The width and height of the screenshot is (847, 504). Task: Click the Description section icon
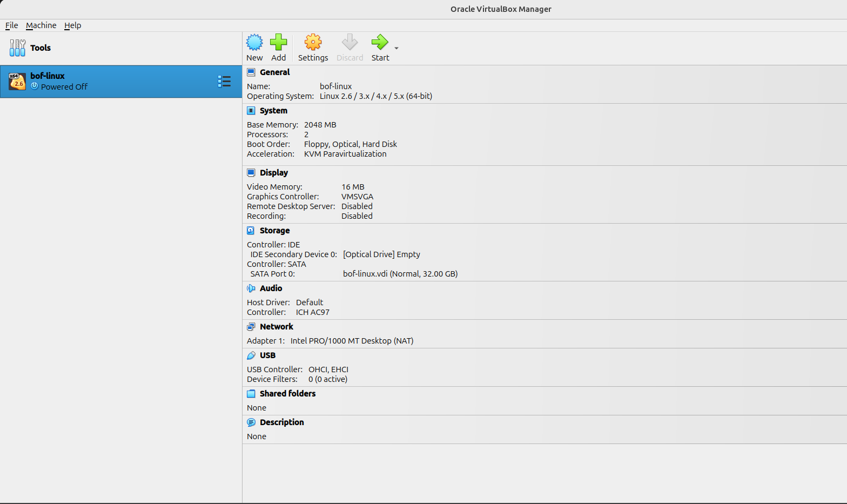pos(251,422)
